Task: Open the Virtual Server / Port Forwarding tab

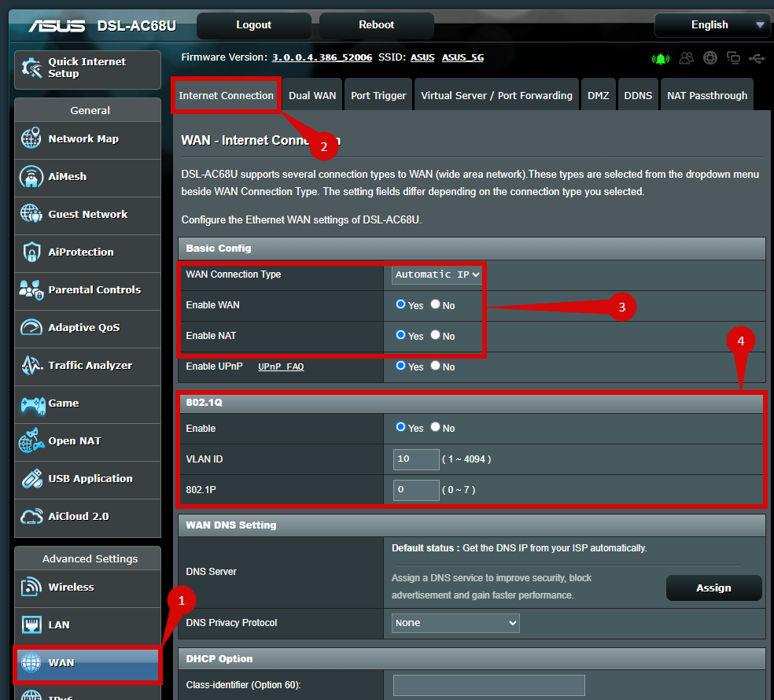Action: click(x=496, y=96)
